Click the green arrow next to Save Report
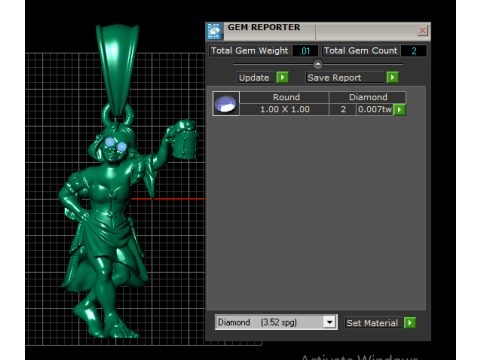This screenshot has height=360, width=480. pos(392,78)
